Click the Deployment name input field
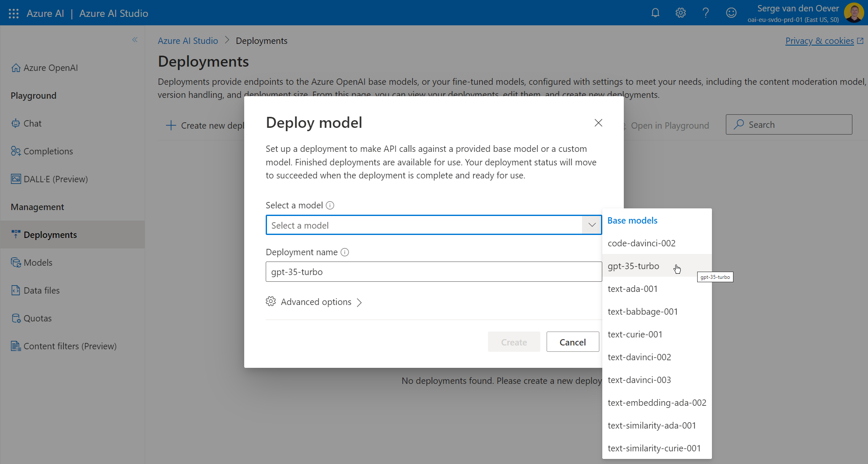Image resolution: width=868 pixels, height=464 pixels. click(434, 272)
